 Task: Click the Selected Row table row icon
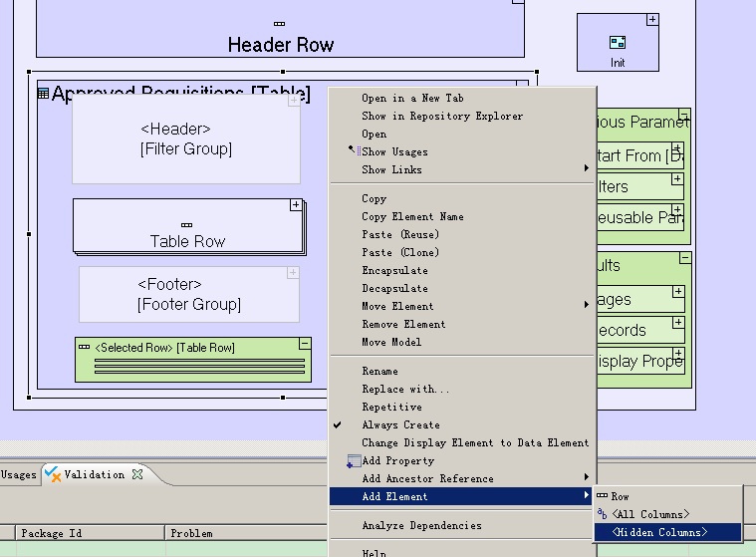click(84, 347)
